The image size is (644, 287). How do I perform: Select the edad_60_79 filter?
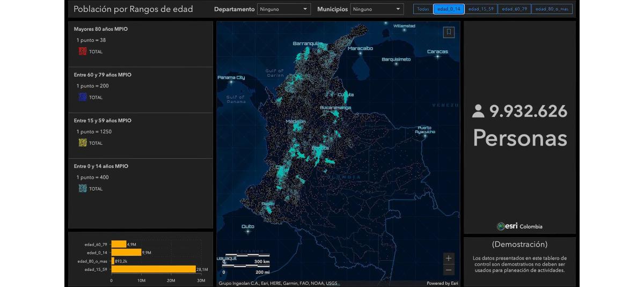pyautogui.click(x=514, y=9)
